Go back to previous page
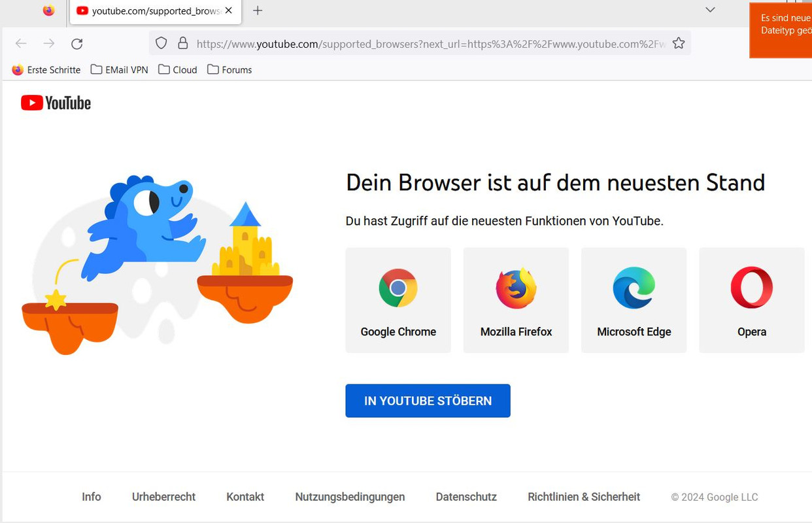 click(21, 44)
